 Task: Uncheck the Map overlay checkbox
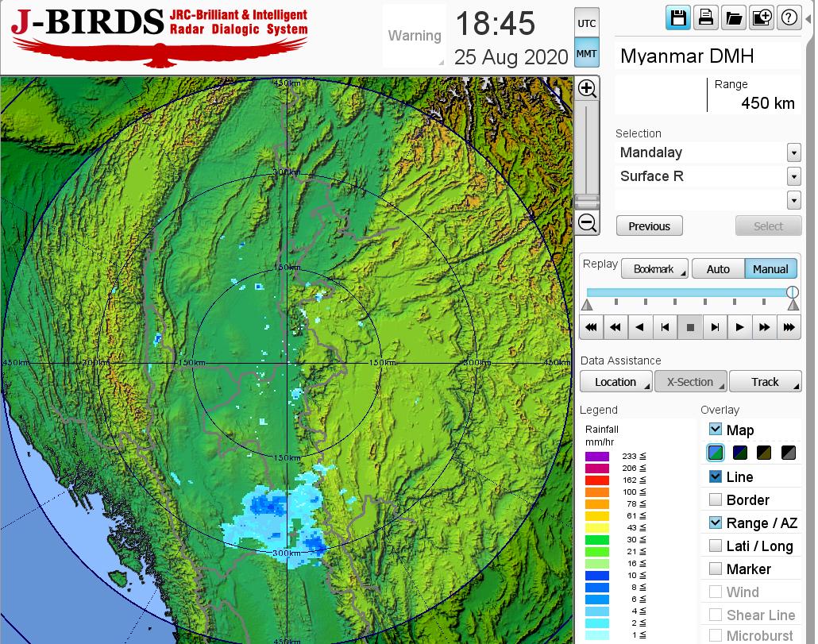click(x=716, y=430)
